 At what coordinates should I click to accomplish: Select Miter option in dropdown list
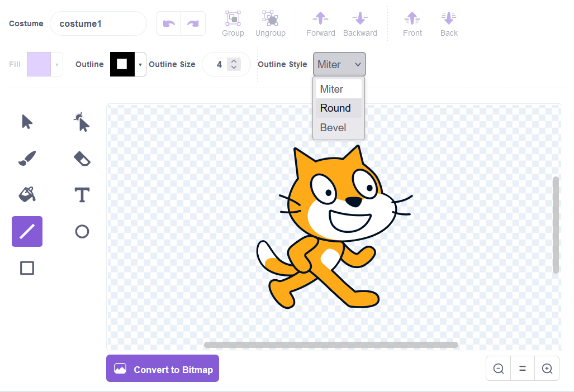tap(332, 89)
